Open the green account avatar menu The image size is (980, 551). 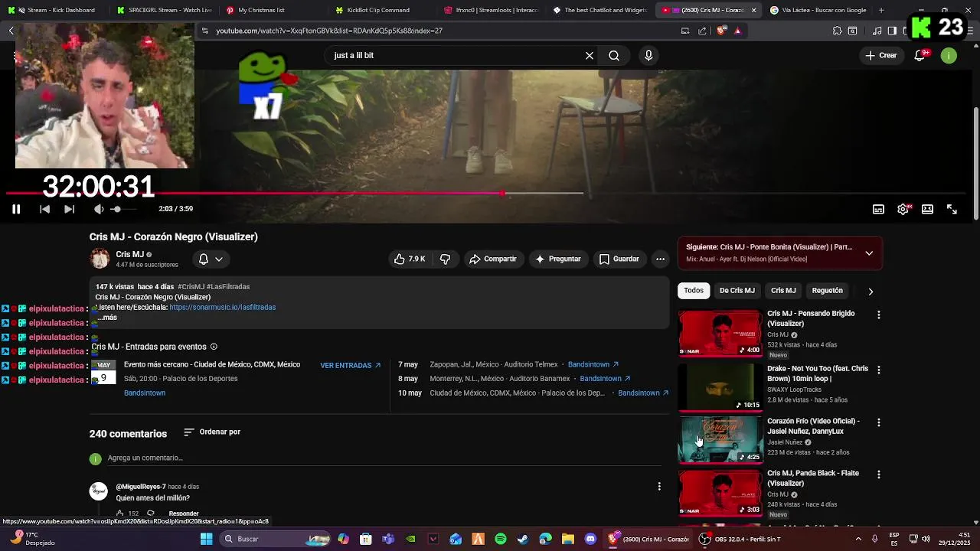point(949,55)
